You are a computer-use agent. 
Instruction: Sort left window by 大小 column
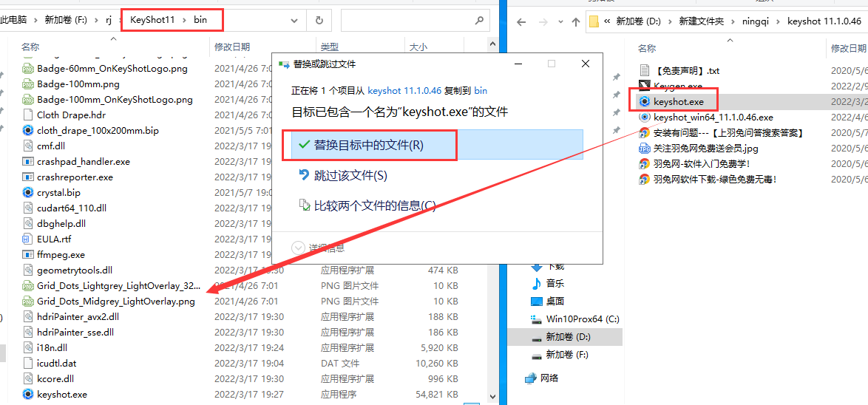[x=418, y=47]
